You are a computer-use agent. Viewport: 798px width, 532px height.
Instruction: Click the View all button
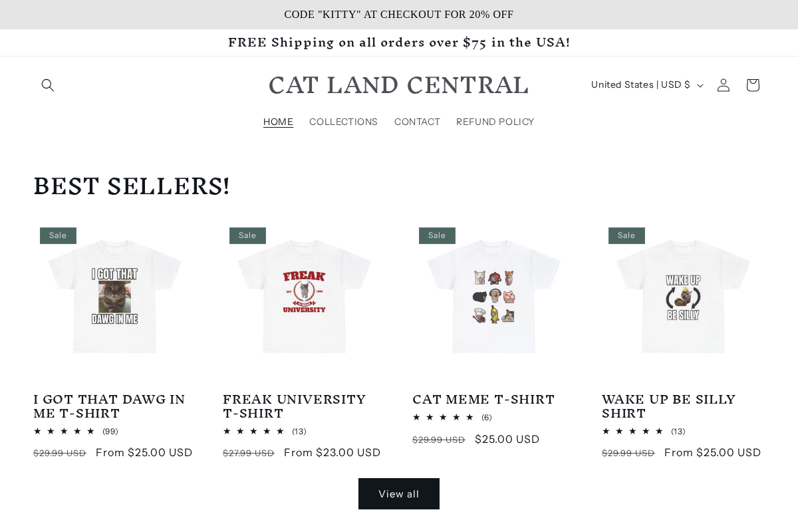click(398, 493)
